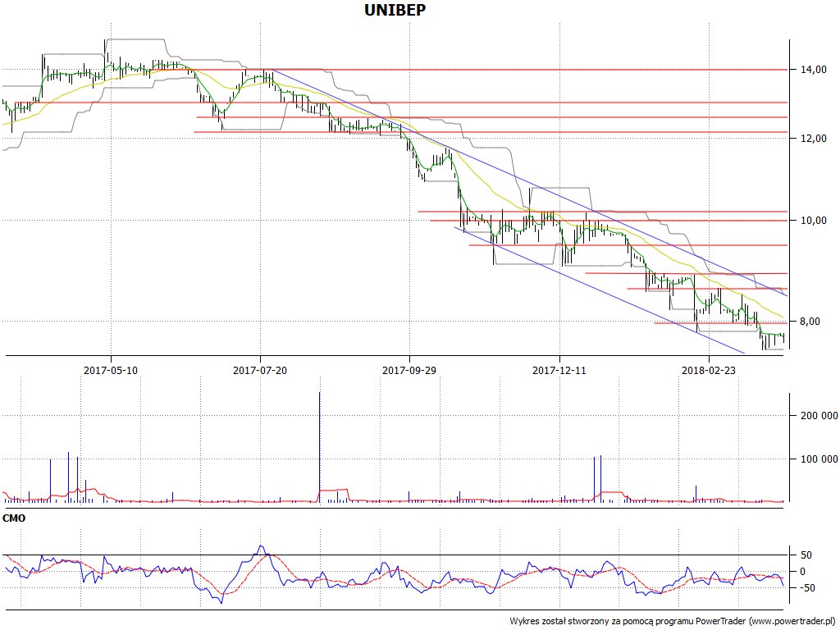The width and height of the screenshot is (840, 630).
Task: Select the CMO 0 axis label
Action: [802, 572]
